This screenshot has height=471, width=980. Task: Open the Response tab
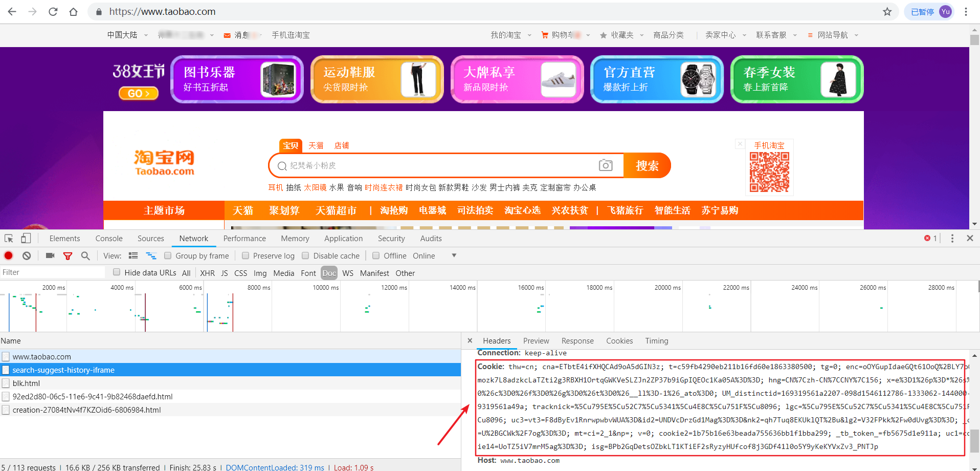point(577,341)
